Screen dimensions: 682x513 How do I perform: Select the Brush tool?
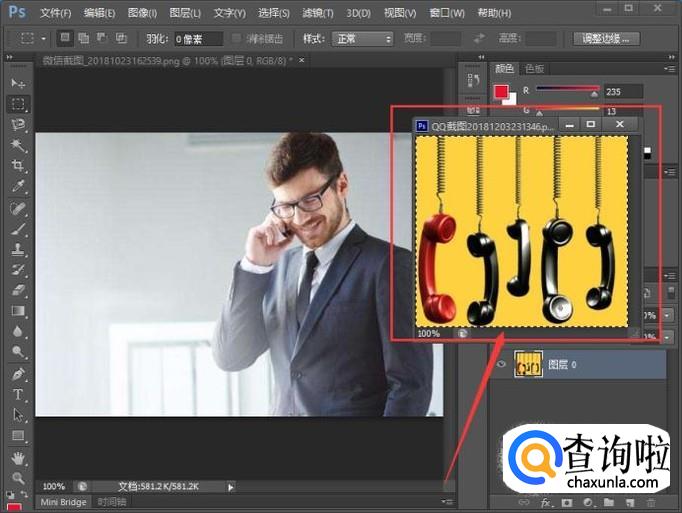(18, 228)
